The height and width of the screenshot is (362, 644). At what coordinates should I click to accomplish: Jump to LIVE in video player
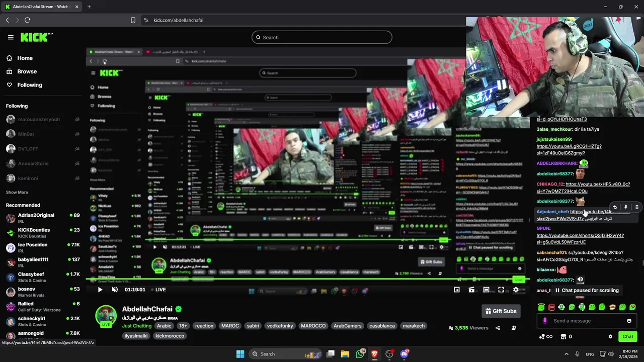coord(158,290)
